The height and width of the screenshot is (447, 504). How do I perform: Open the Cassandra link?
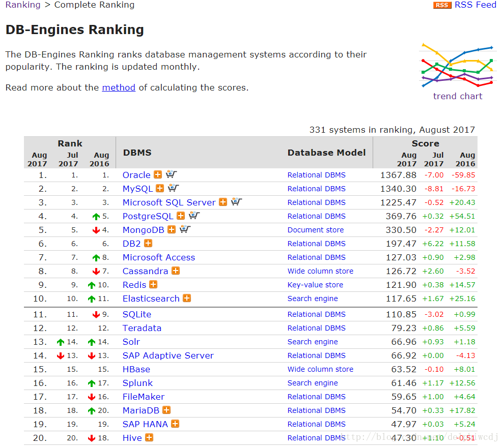coord(145,272)
